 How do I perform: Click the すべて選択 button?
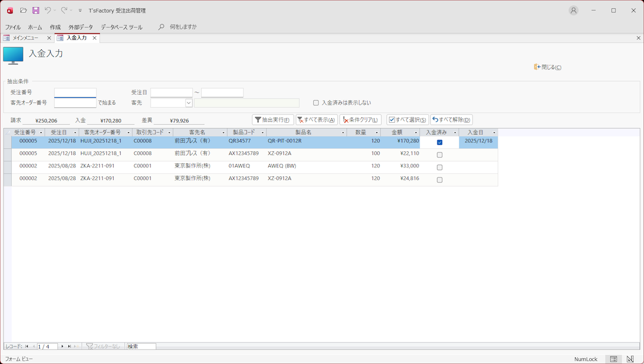tap(407, 120)
